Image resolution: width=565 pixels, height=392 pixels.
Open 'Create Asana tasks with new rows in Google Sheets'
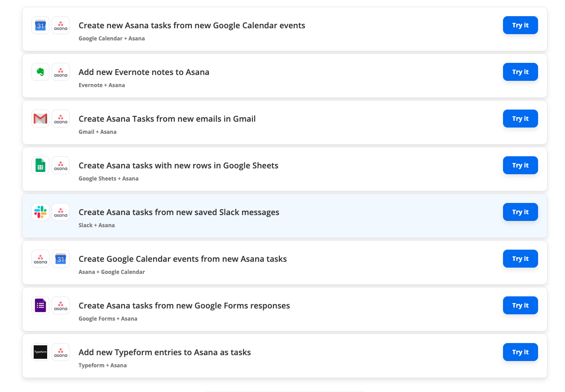coord(178,166)
